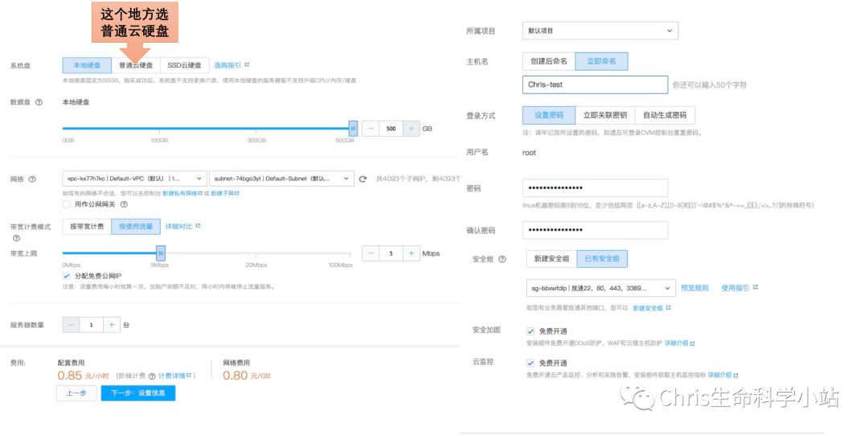
Task: Select 按带宽计费 billing mode
Action: point(87,227)
